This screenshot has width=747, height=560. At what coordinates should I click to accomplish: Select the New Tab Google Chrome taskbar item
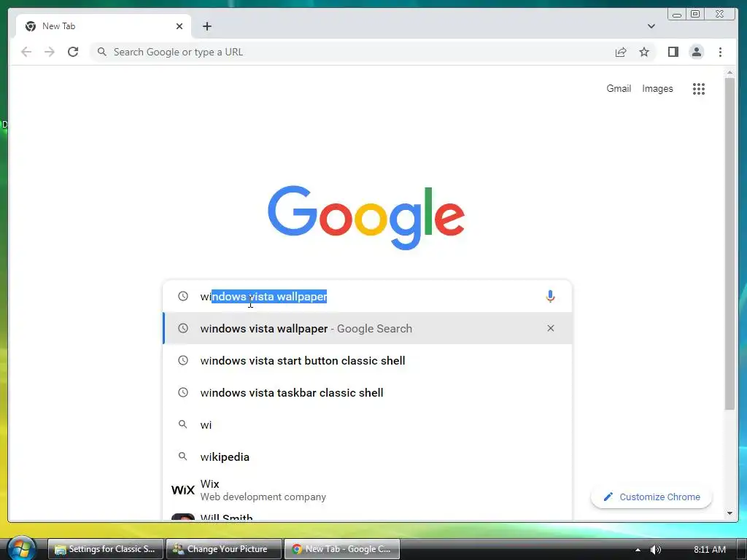point(342,549)
